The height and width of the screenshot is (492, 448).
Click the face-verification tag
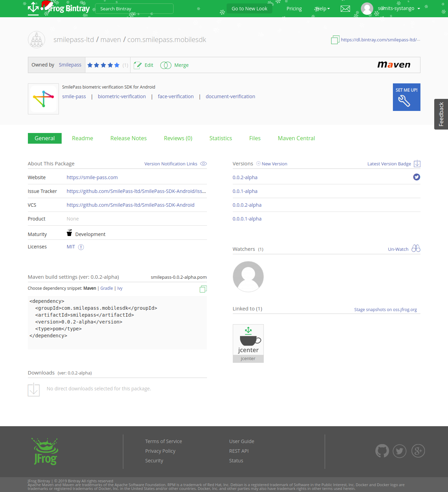point(176,96)
